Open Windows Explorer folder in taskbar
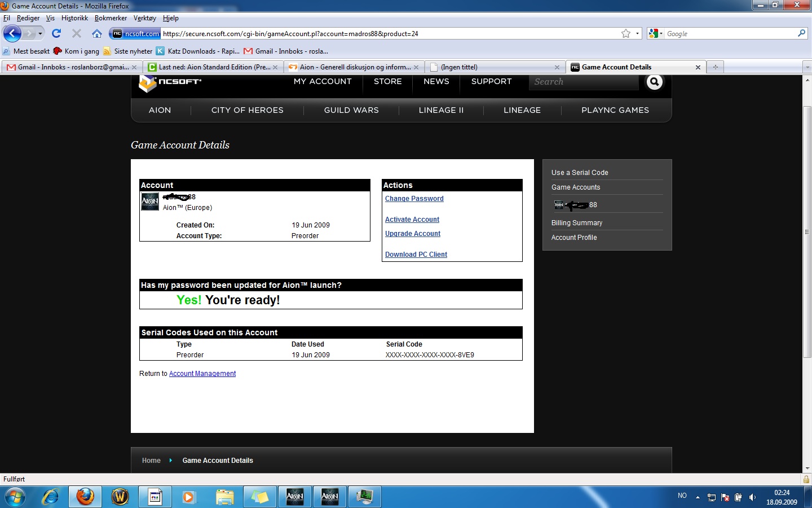Screen dimensions: 812x508 point(225,497)
